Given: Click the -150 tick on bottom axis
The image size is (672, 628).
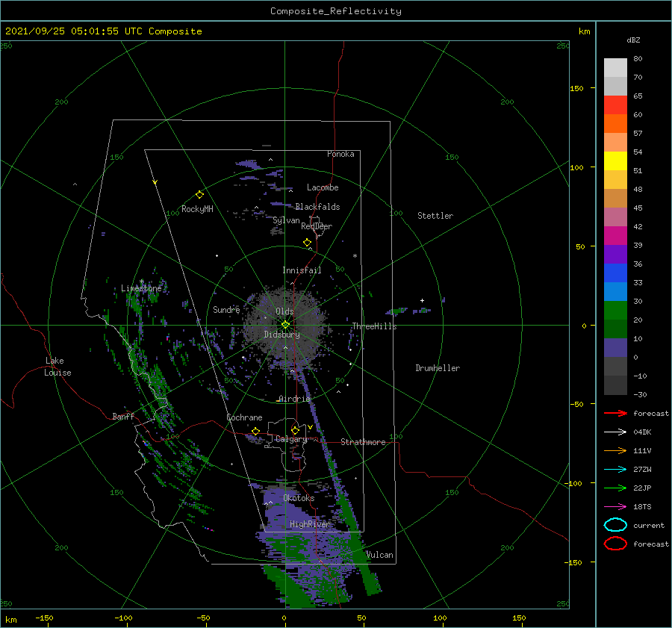Looking at the screenshot, I should pos(44,618).
